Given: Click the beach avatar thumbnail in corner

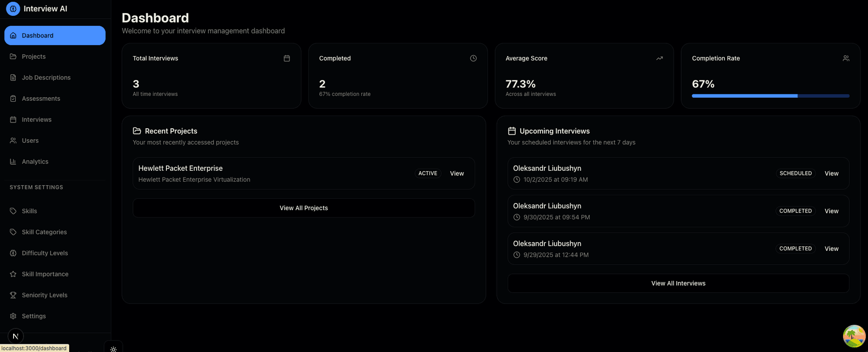Looking at the screenshot, I should (x=854, y=336).
